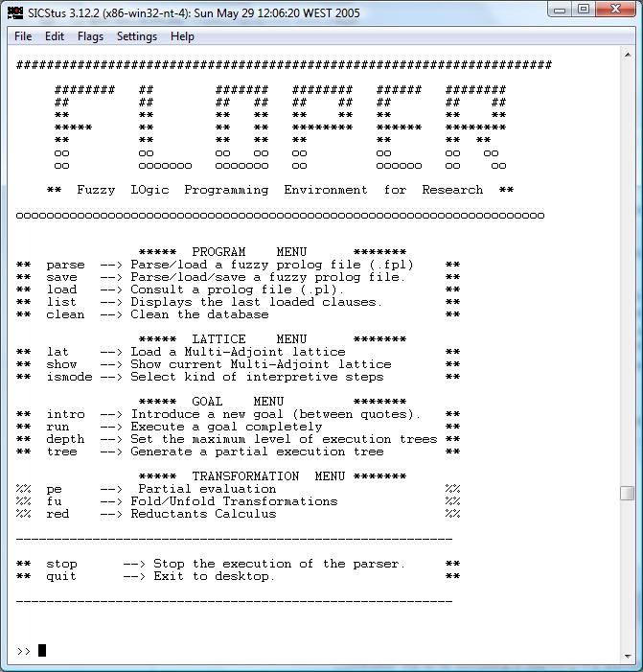Click the 'red' command text

(x=57, y=514)
